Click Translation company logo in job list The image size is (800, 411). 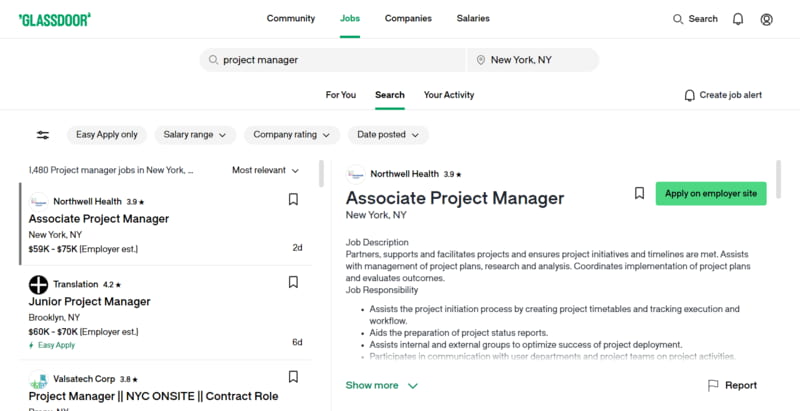coord(38,285)
